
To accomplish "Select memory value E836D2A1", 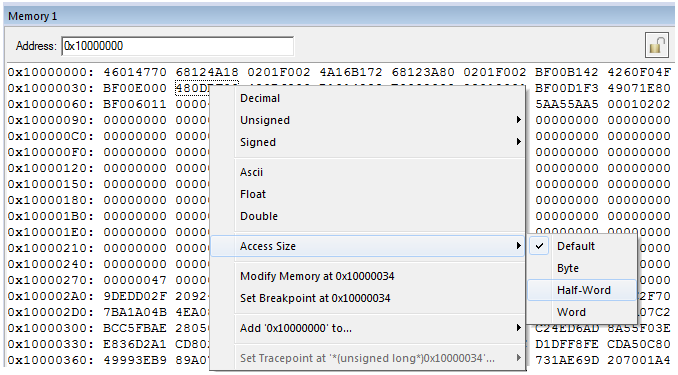I will 135,344.
